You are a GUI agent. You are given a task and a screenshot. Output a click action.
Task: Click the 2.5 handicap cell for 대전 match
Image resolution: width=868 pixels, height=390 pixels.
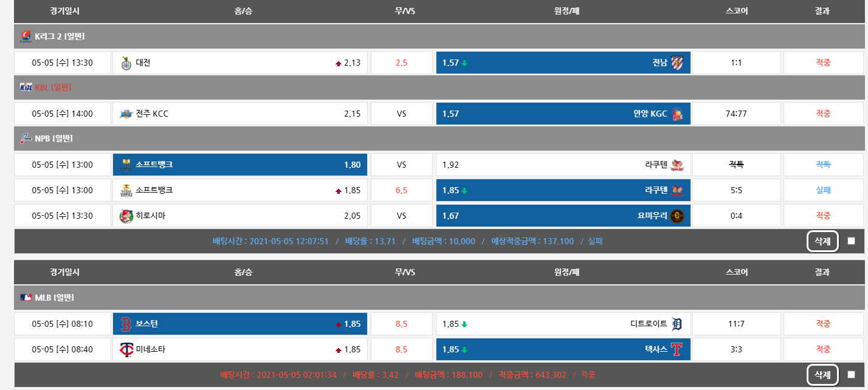pyautogui.click(x=401, y=63)
